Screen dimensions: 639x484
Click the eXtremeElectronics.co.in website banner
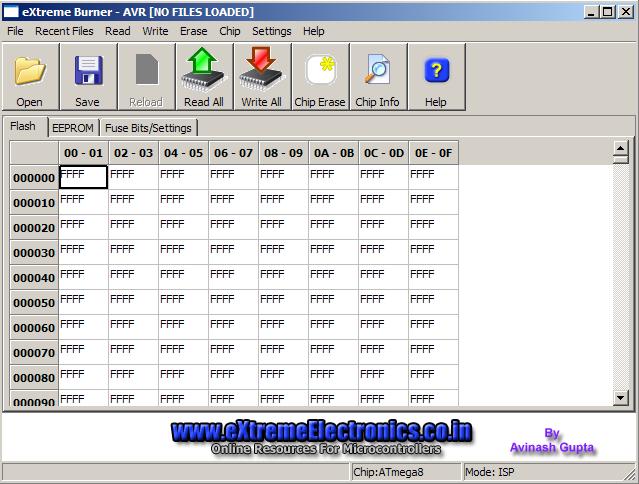pyautogui.click(x=322, y=436)
